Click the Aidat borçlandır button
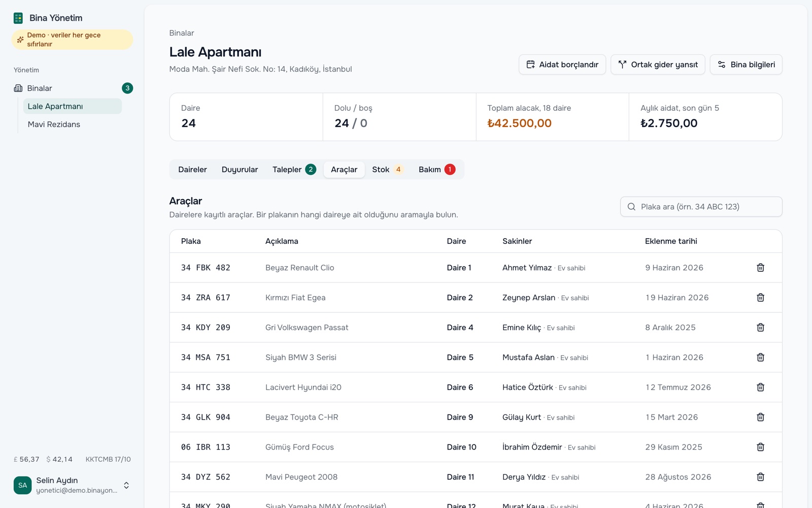Screen dimensions: 812x508 (562, 65)
